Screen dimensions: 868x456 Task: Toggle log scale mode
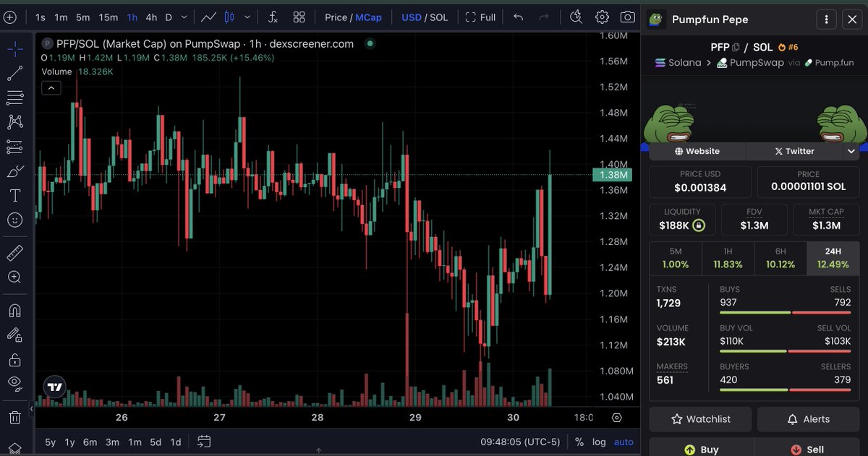[x=599, y=442]
